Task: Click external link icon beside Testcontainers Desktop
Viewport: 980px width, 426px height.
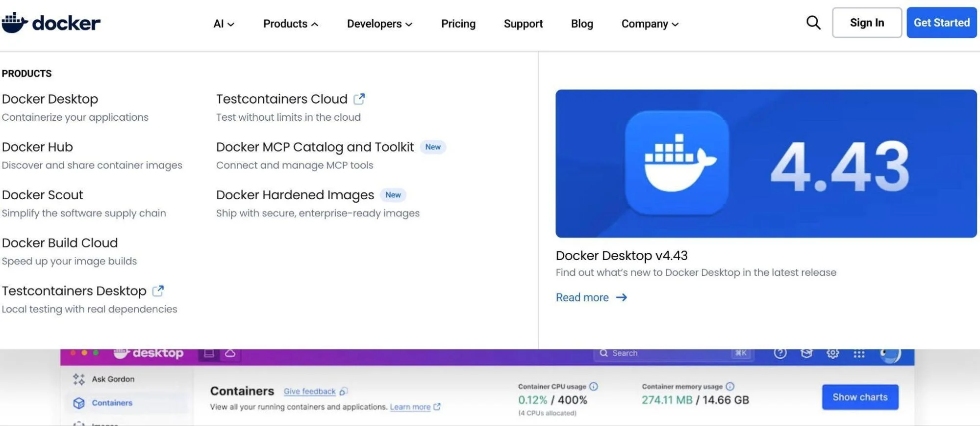Action: (158, 291)
